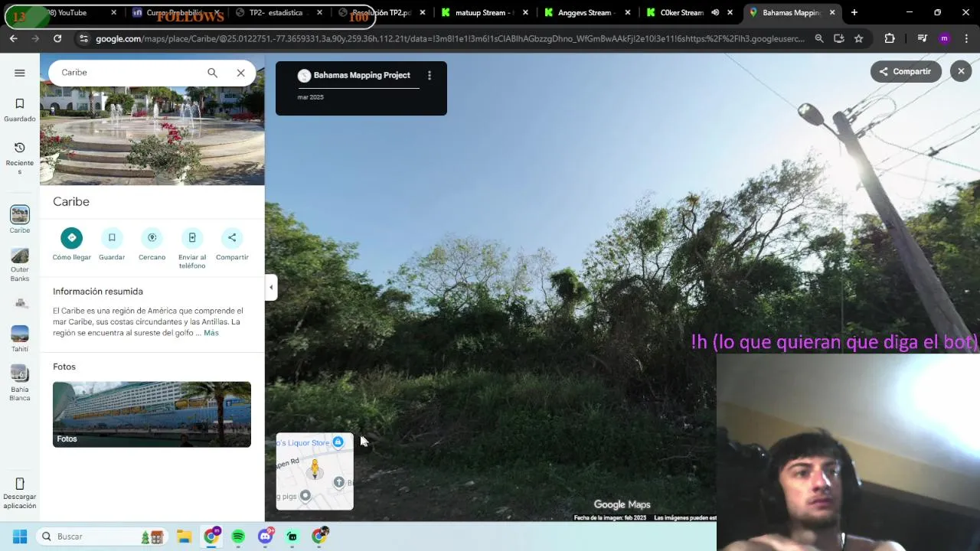Image resolution: width=980 pixels, height=551 pixels.
Task: Close the Bahamas Mapping tab
Action: [832, 12]
